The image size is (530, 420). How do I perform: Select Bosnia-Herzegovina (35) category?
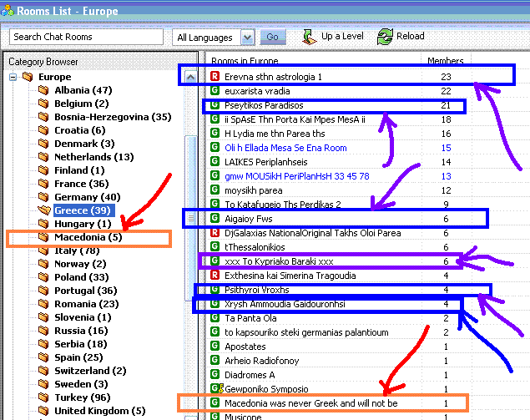113,117
